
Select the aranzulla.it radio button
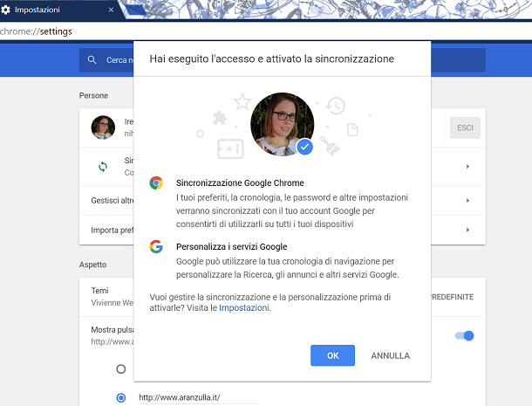[x=120, y=397]
